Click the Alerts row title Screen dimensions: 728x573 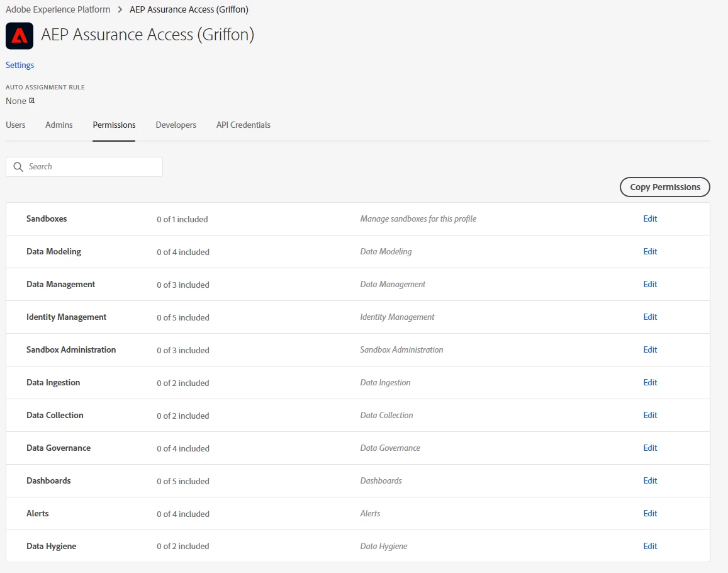pyautogui.click(x=38, y=514)
